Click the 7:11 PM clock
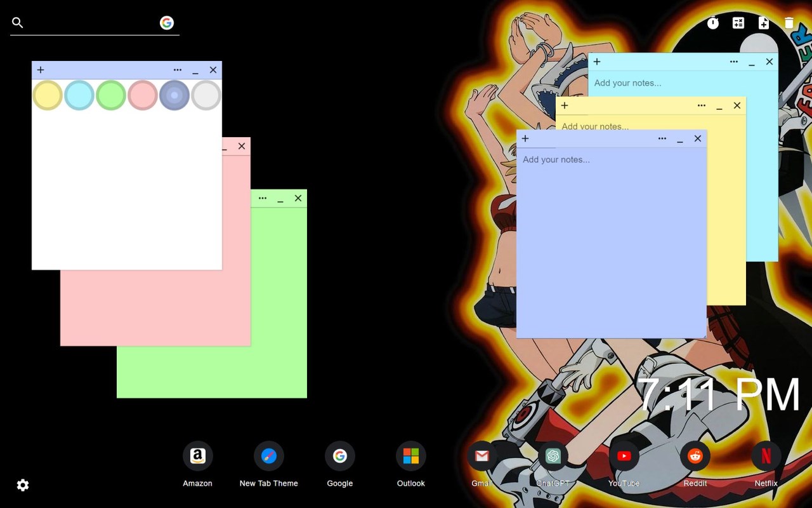 [x=719, y=395]
